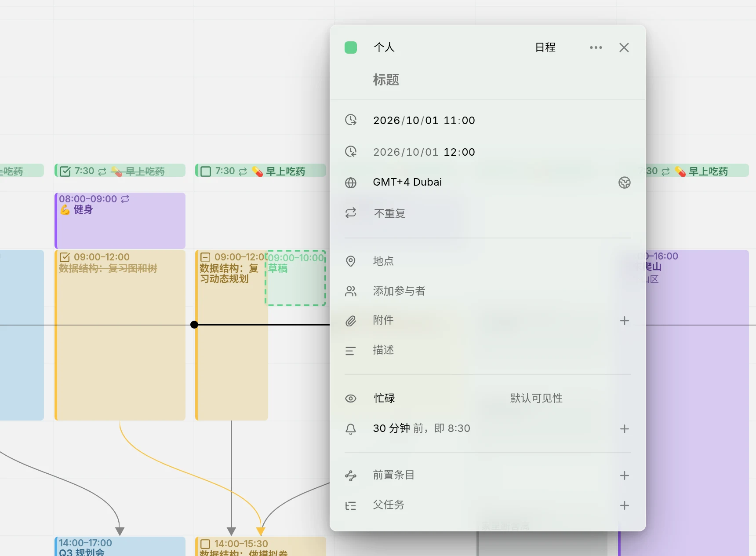Click the left-edge cut-off 吃药 event
756x556 pixels.
(x=22, y=171)
